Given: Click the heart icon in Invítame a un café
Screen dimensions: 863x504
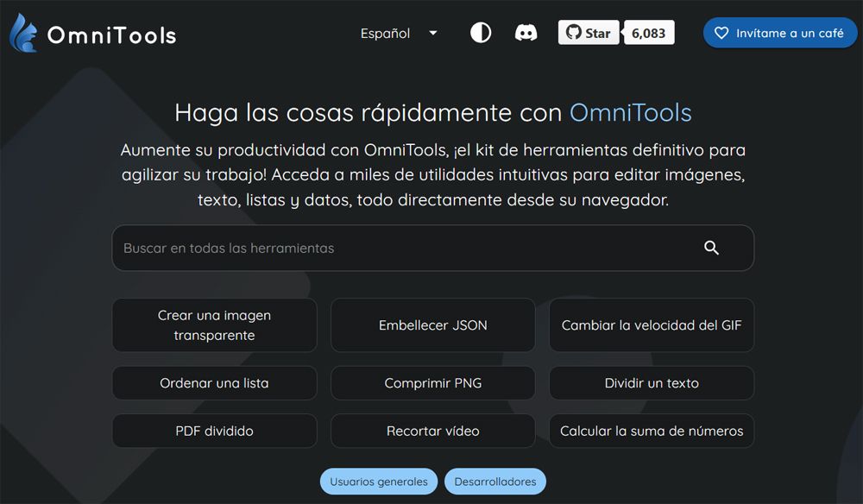Looking at the screenshot, I should coord(721,33).
